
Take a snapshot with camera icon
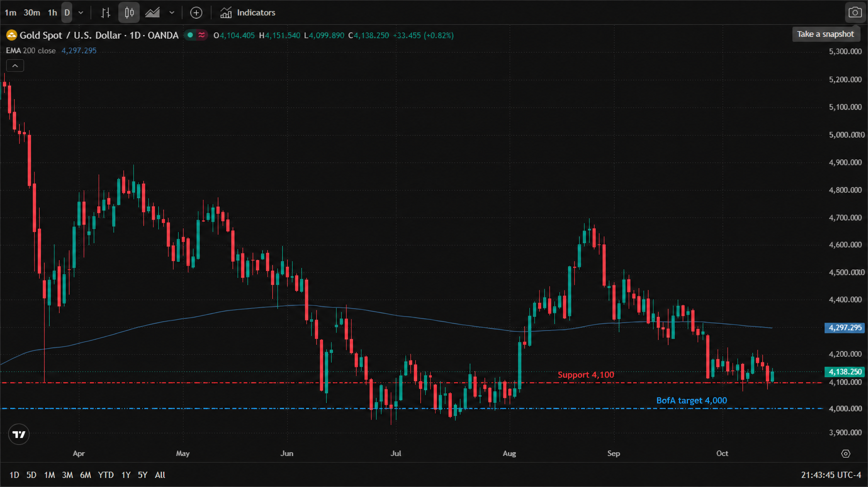[x=855, y=13]
